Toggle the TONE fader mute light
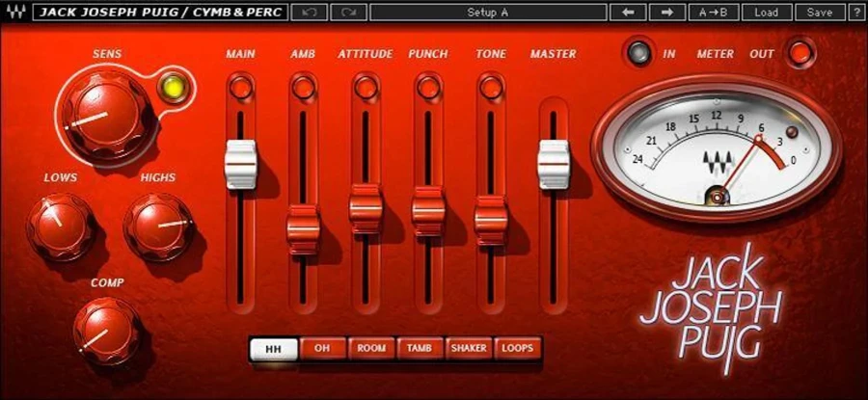Viewport: 868px width, 400px height. pyautogui.click(x=491, y=87)
